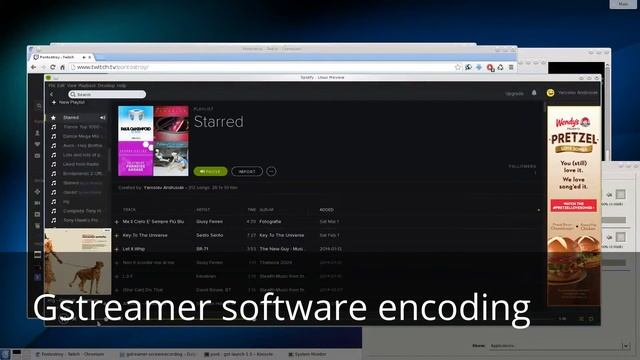This screenshot has width=640, height=360.
Task: Open the Spotify Edit menu
Action: [61, 86]
